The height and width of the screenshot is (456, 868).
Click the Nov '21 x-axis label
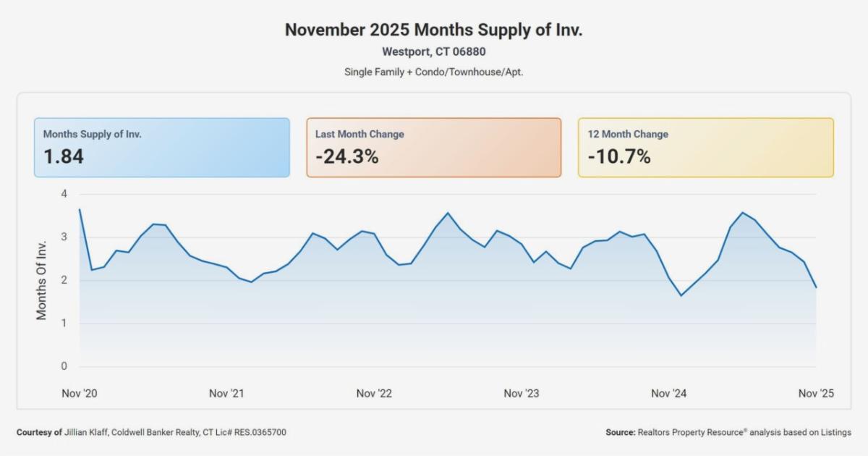[227, 394]
